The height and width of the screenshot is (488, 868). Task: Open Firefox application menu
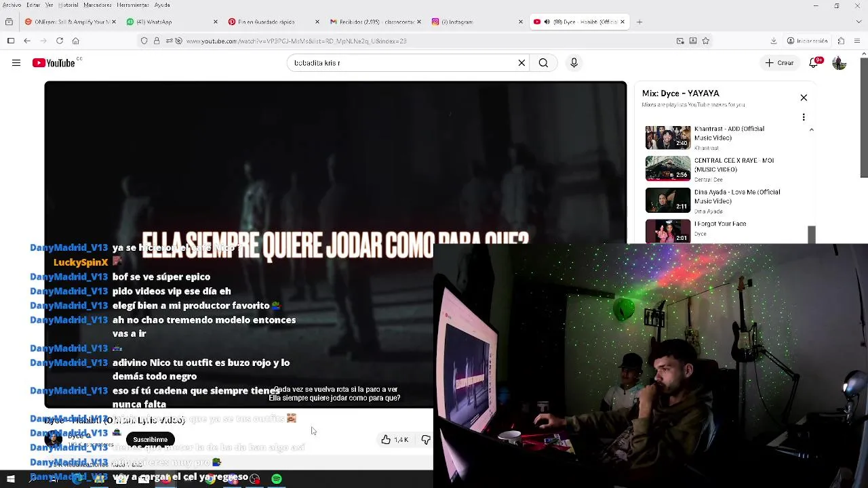(x=858, y=41)
